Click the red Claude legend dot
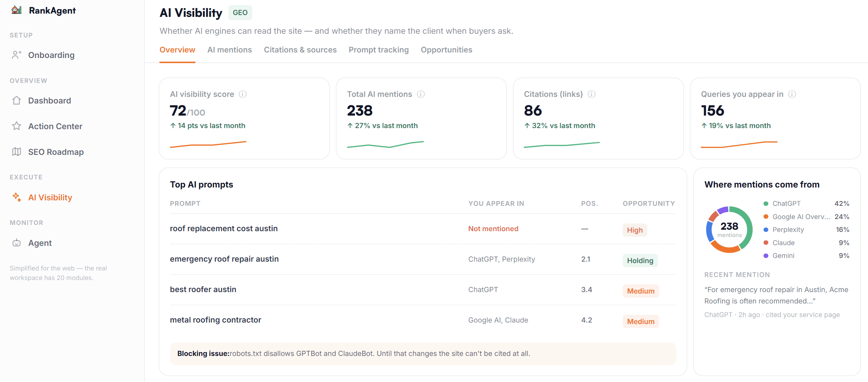The width and height of the screenshot is (868, 382). click(x=766, y=243)
